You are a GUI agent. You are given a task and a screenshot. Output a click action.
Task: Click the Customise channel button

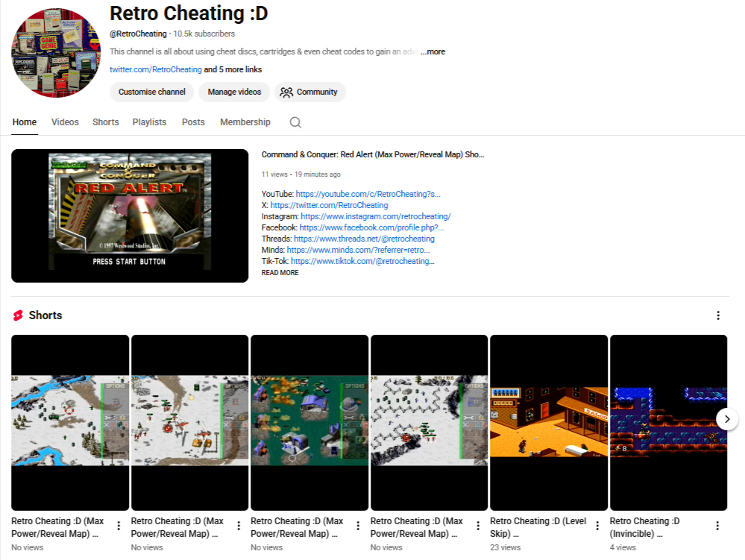(151, 92)
